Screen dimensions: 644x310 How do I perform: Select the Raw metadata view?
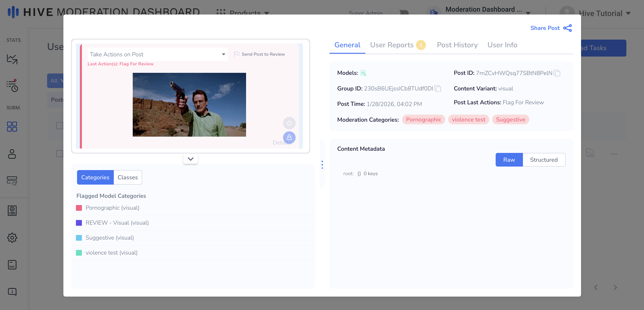509,160
